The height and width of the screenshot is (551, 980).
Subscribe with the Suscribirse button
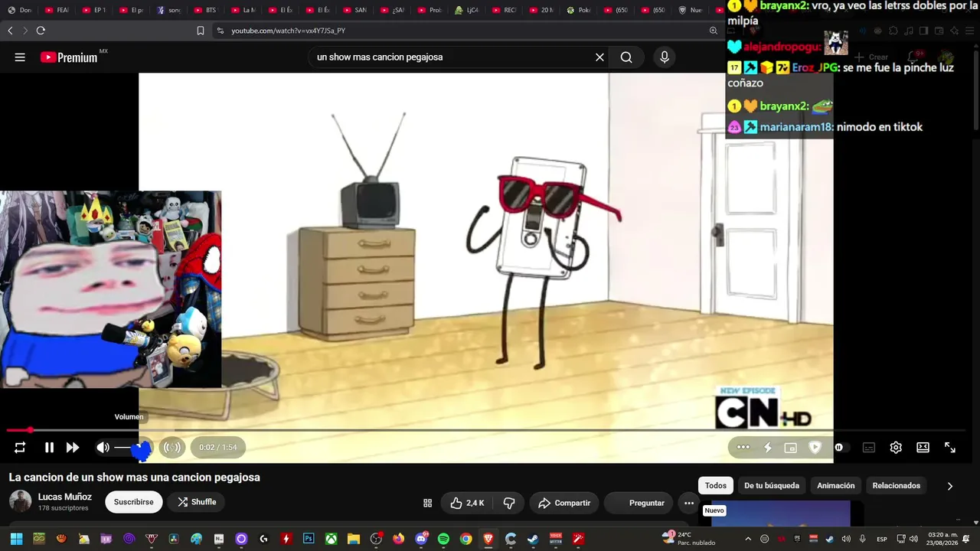tap(134, 502)
